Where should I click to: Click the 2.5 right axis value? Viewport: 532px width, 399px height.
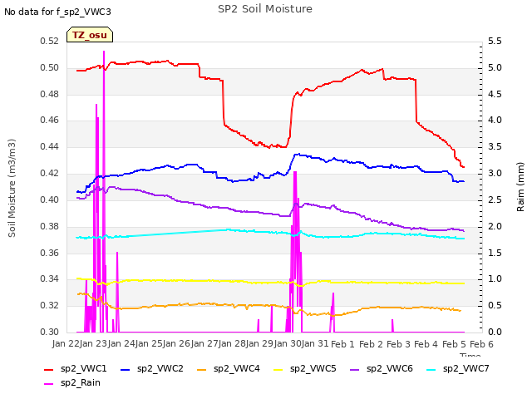tap(495, 199)
